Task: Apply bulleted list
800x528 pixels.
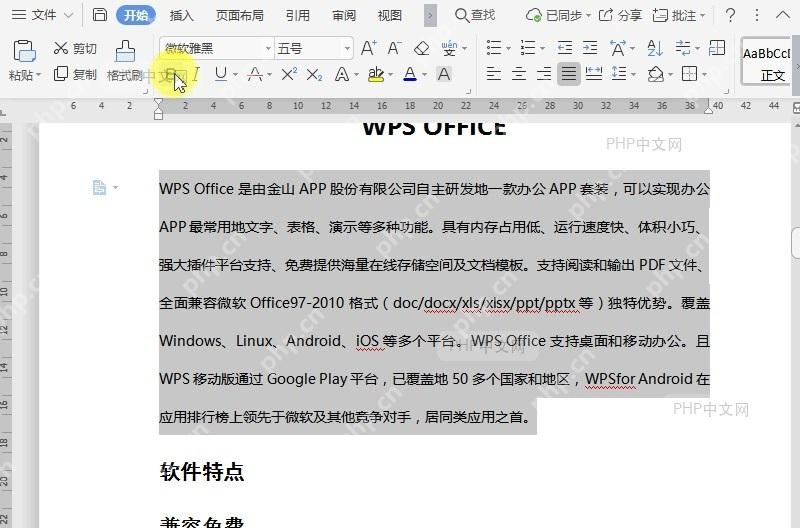Action: click(494, 48)
